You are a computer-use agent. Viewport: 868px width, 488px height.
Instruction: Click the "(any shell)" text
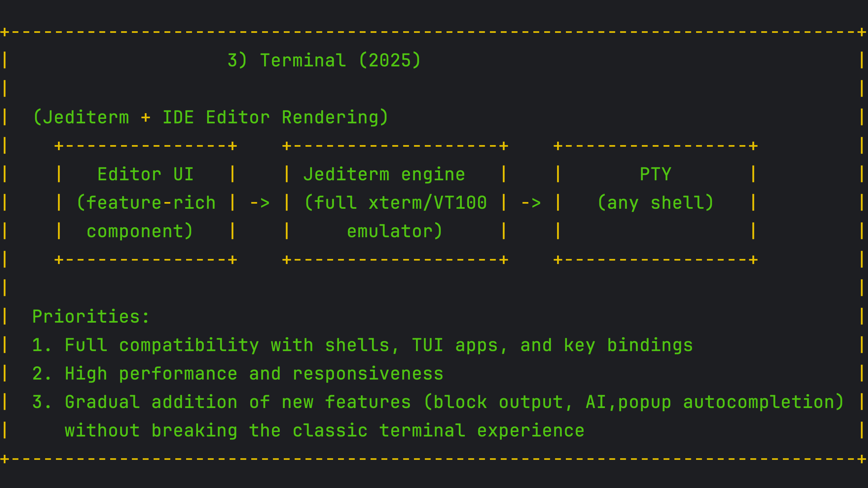coord(655,203)
